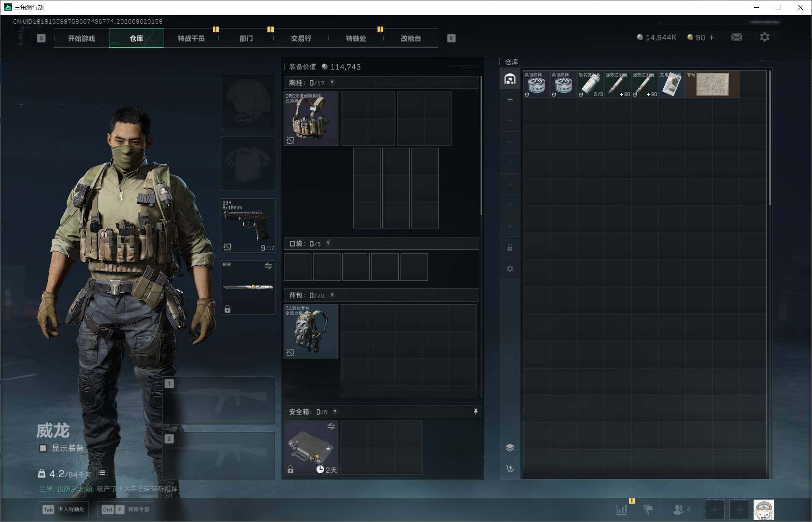Open the weight details list icon

click(102, 473)
